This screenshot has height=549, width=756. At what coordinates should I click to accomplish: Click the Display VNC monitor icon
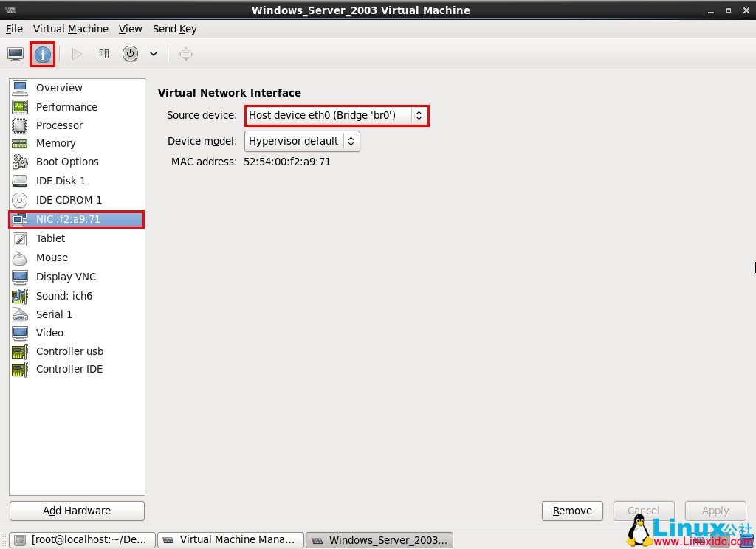coord(20,277)
